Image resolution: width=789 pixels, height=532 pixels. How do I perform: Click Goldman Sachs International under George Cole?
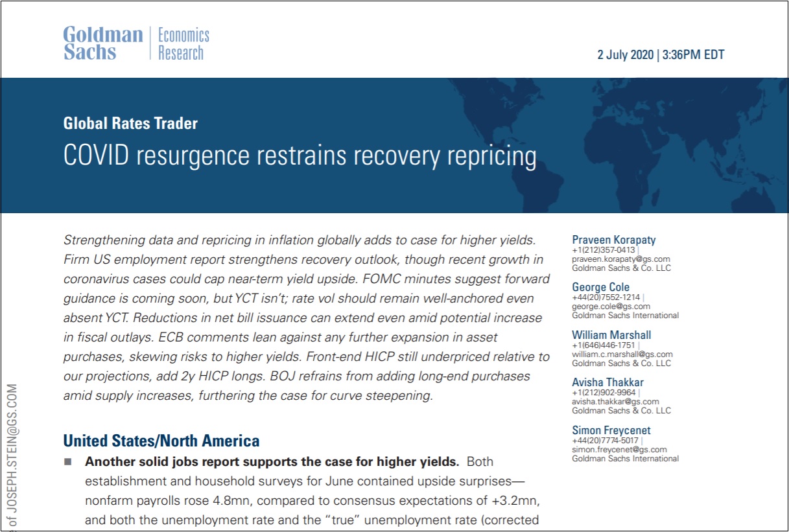coord(625,316)
